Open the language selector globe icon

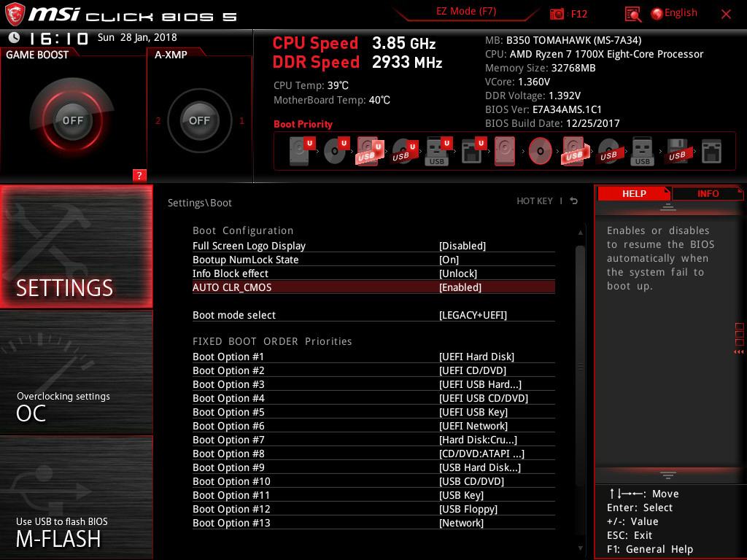[x=657, y=13]
